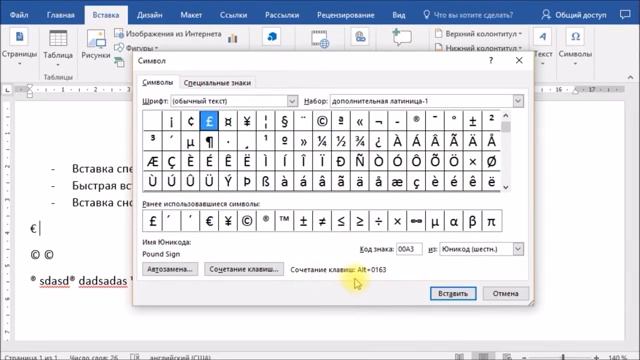Switch to the Макет tab
The width and height of the screenshot is (640, 360).
point(191,15)
